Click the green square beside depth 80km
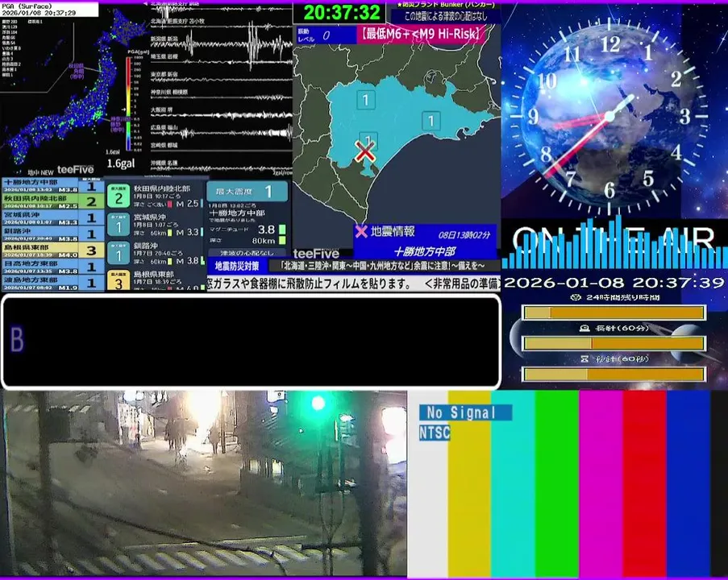This screenshot has height=580, width=728. (282, 240)
